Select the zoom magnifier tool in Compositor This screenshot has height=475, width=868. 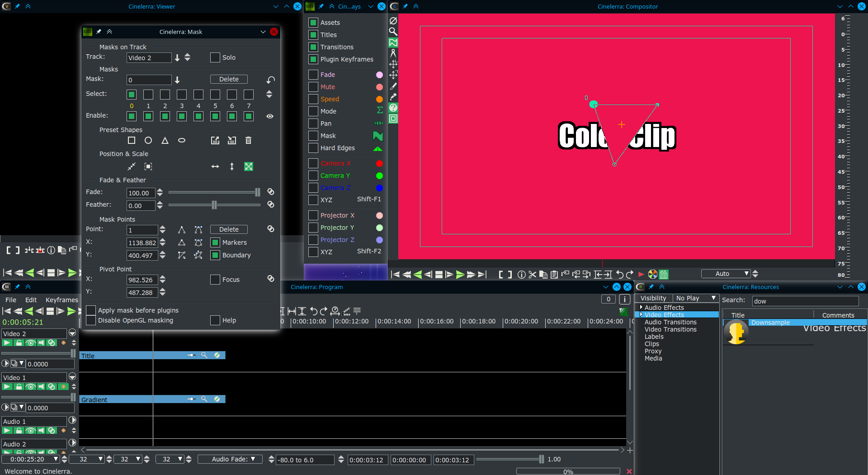[x=393, y=32]
